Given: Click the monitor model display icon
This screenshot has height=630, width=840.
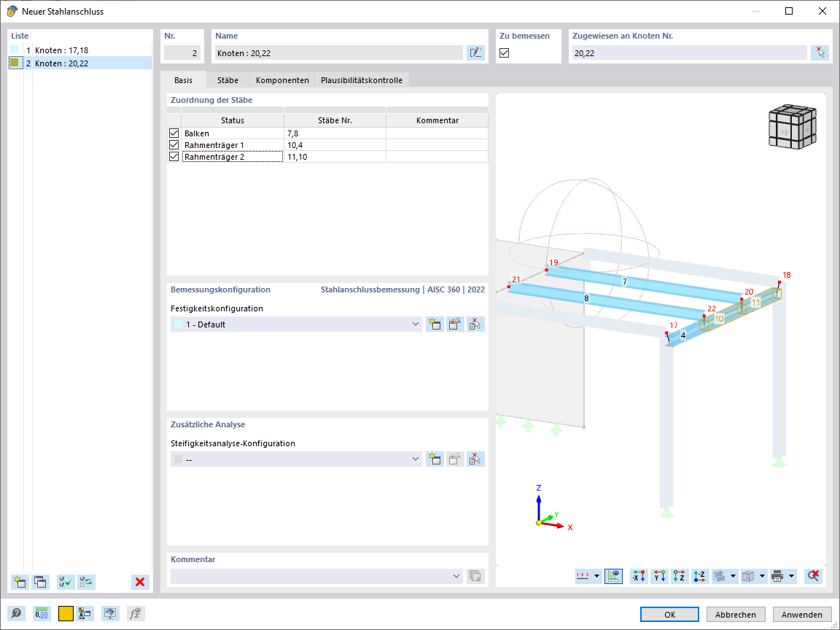Looking at the screenshot, I should point(110,614).
